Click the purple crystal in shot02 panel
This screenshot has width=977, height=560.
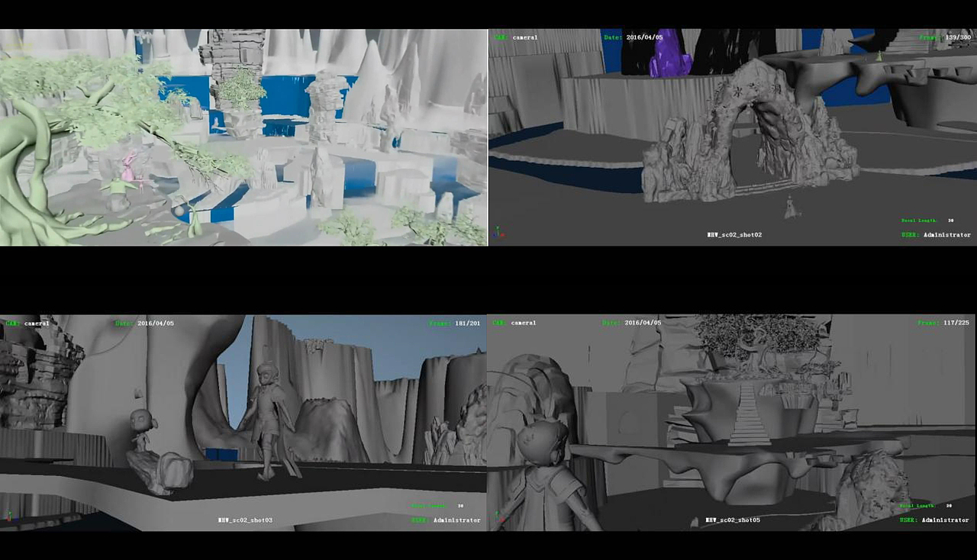coord(669,55)
